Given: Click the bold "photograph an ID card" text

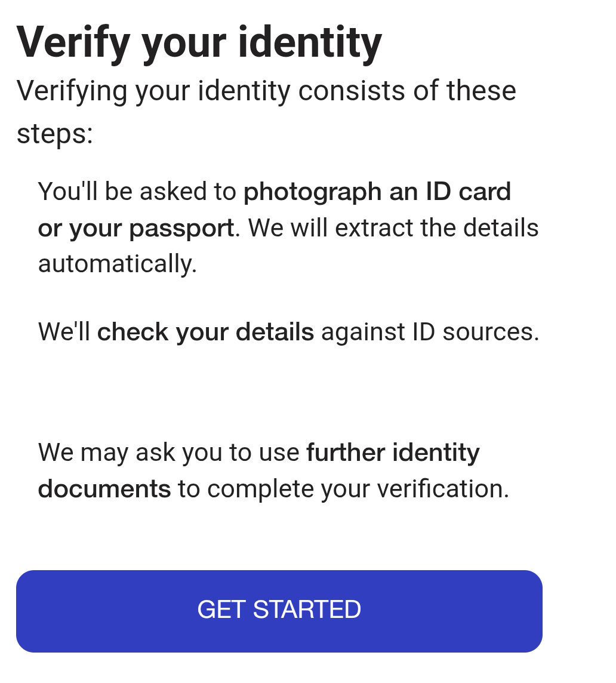Looking at the screenshot, I should click(x=377, y=192).
